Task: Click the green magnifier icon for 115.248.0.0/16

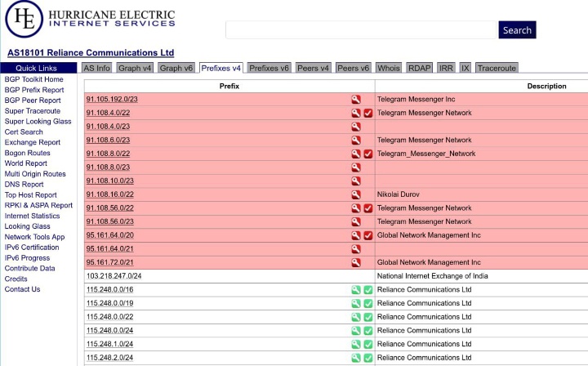Action: tap(356, 290)
